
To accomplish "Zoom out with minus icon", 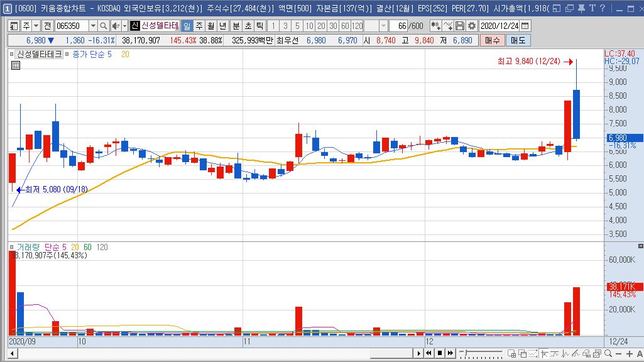I will click(x=618, y=353).
